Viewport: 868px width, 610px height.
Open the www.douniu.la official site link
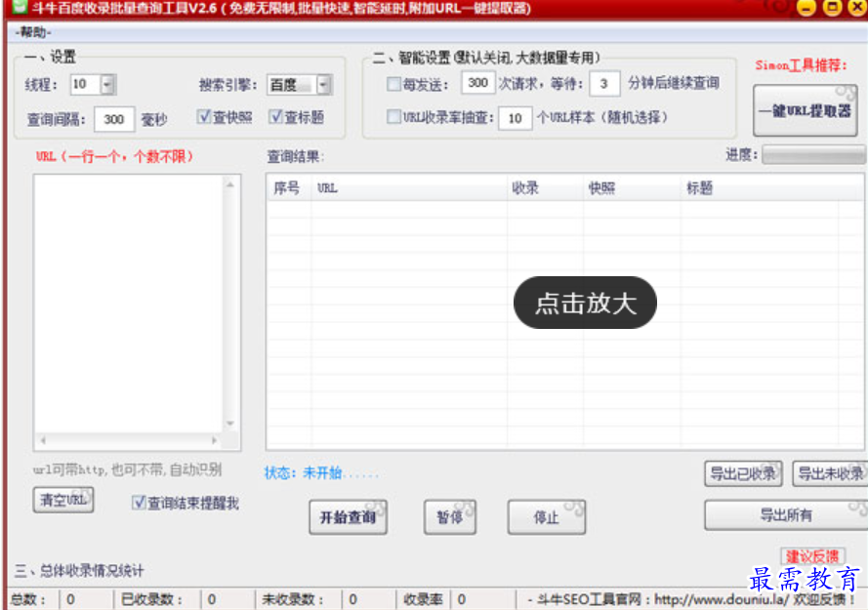[722, 599]
